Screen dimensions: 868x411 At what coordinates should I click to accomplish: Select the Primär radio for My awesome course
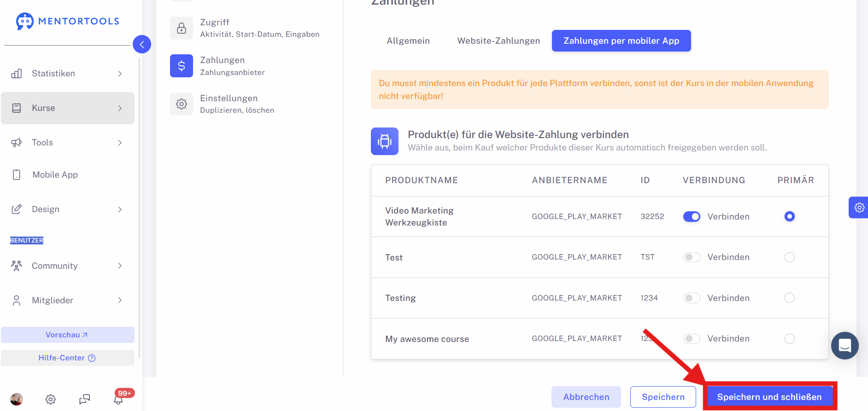pos(790,339)
